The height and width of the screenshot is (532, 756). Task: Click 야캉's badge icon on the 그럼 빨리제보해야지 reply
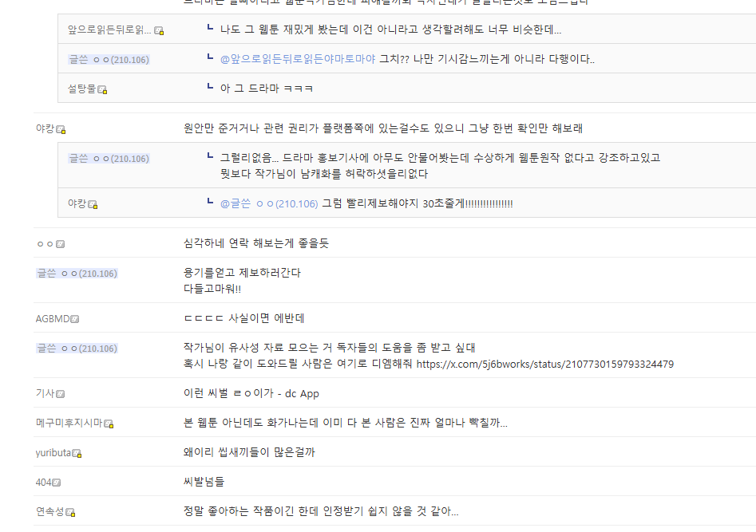click(93, 205)
